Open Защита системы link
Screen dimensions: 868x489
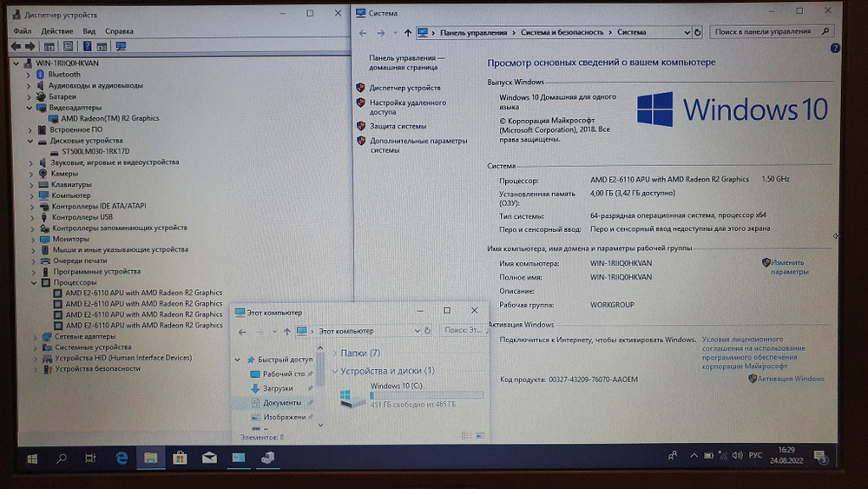[x=398, y=126]
